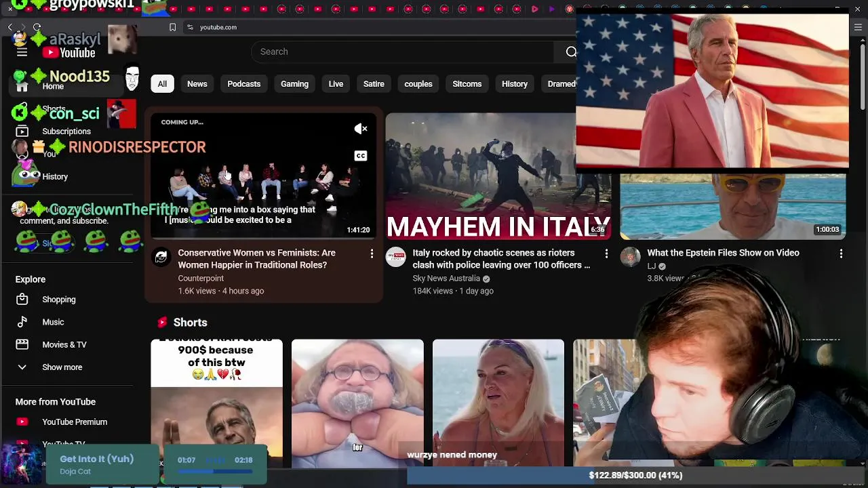
Task: Click Sky News Australia channel avatar
Action: pyautogui.click(x=396, y=257)
